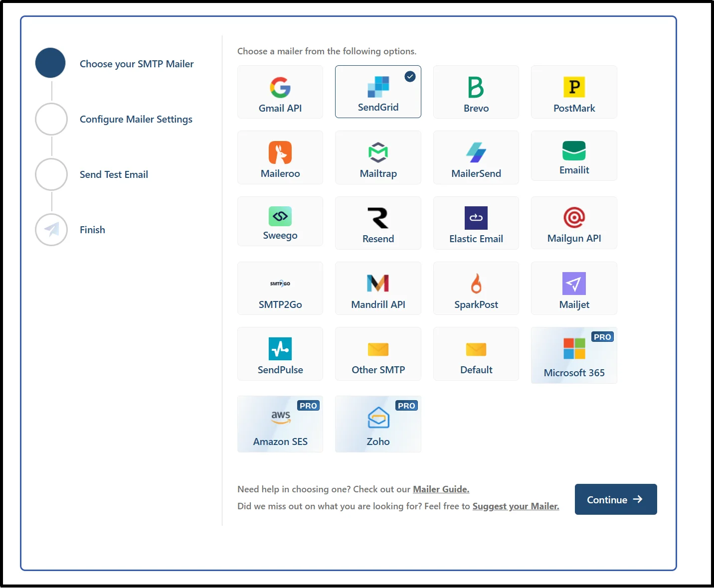Click the "Mandrill API" card label
This screenshot has width=714, height=588.
[x=378, y=304]
